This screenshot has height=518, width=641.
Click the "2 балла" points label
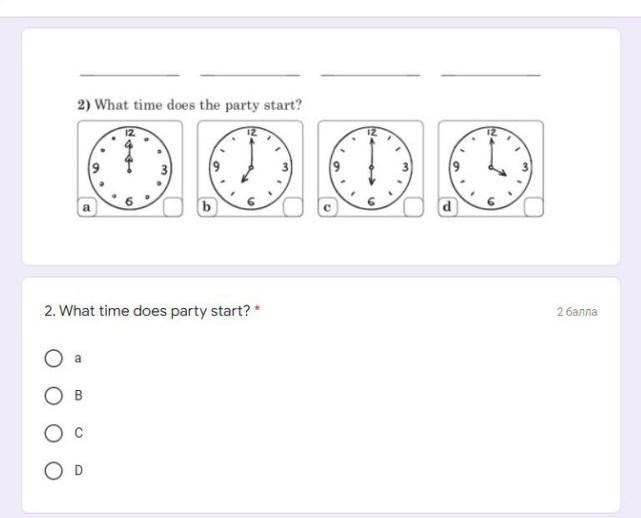click(x=577, y=312)
